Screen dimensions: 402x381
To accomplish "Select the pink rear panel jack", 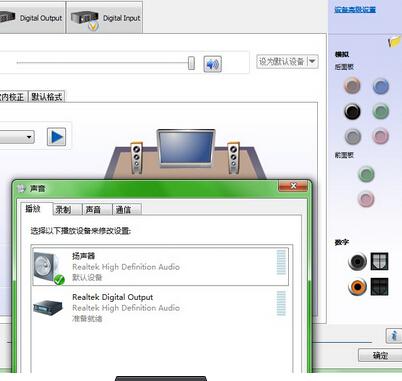I will (381, 136).
